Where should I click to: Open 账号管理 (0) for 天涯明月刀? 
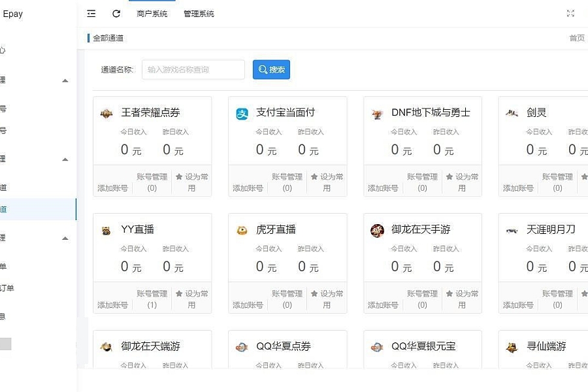click(x=558, y=299)
